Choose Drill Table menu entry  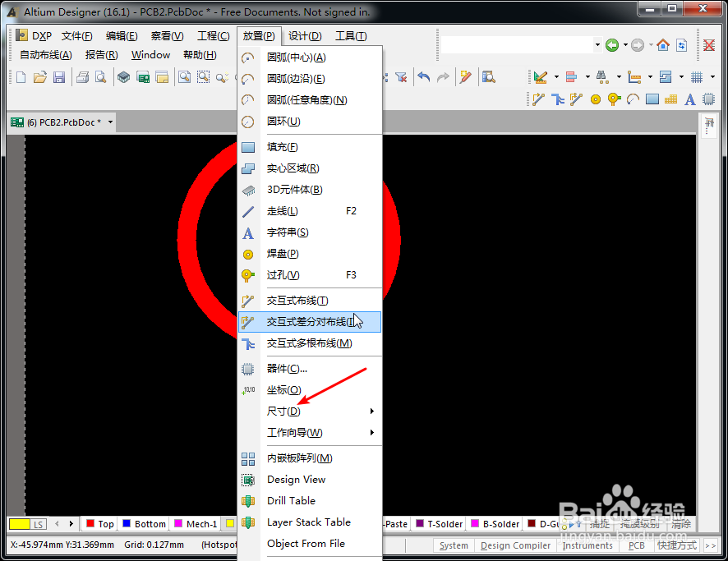tap(310, 501)
